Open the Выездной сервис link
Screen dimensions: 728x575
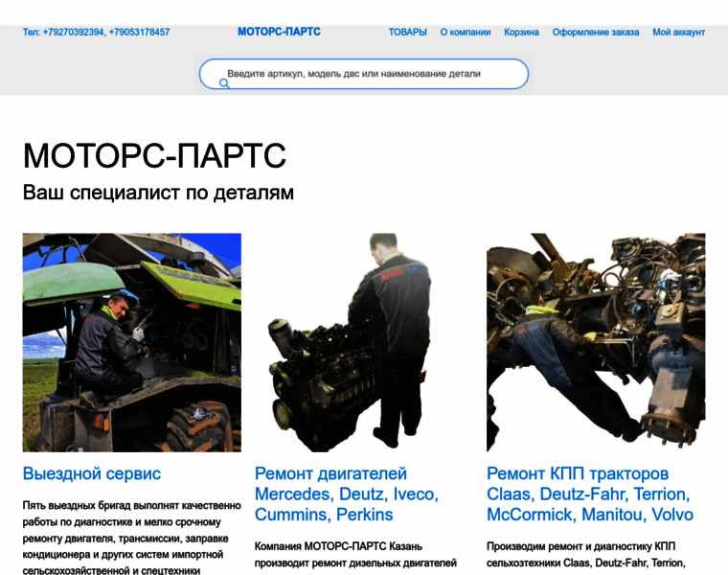92,473
